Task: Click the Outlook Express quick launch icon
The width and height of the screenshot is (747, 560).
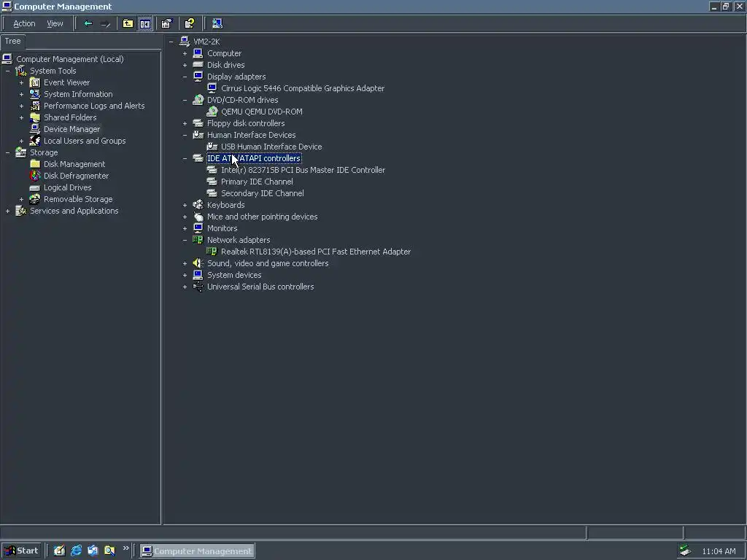Action: pos(93,551)
